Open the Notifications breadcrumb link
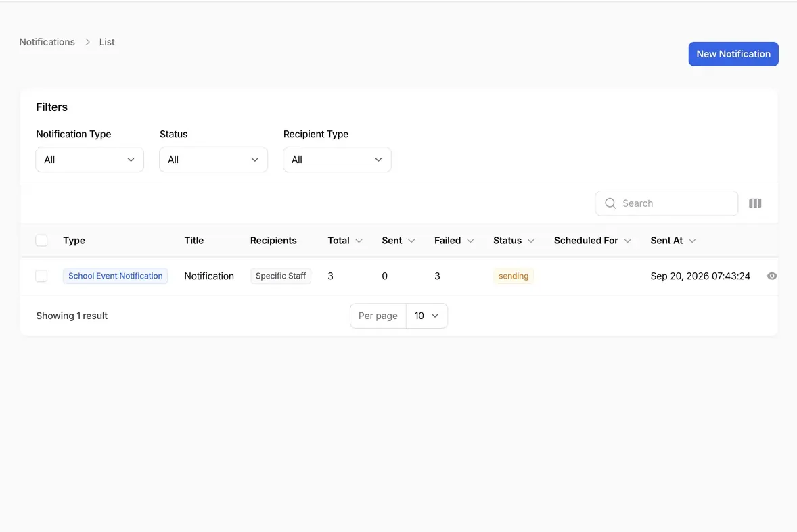The height and width of the screenshot is (532, 797). tap(47, 42)
